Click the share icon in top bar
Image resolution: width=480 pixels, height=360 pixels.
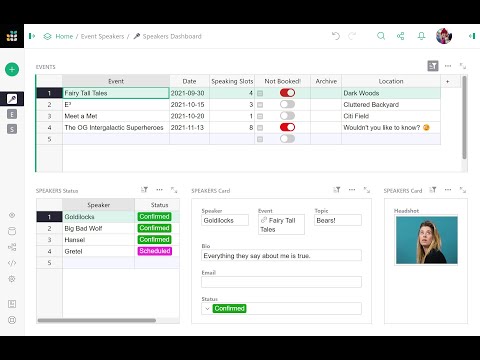click(400, 36)
